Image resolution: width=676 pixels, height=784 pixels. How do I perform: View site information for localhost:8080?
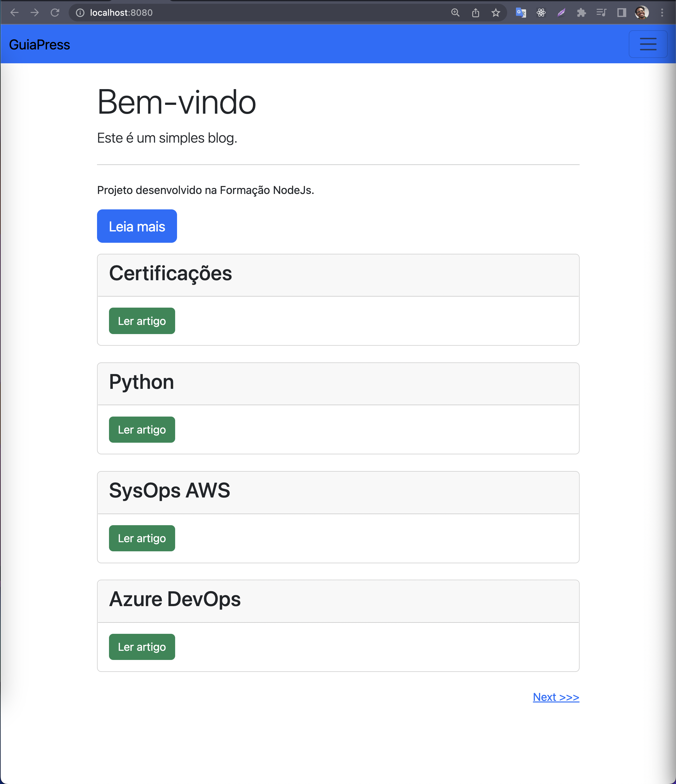tap(80, 13)
